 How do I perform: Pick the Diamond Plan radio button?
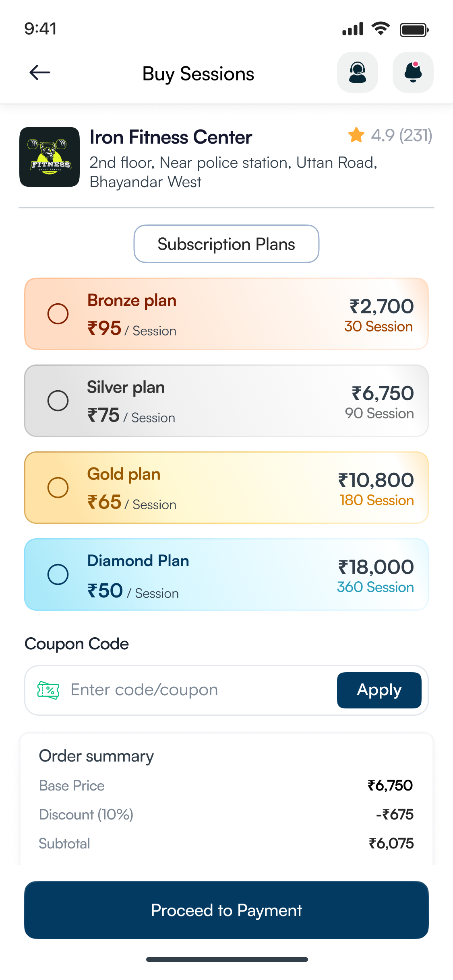(x=58, y=574)
